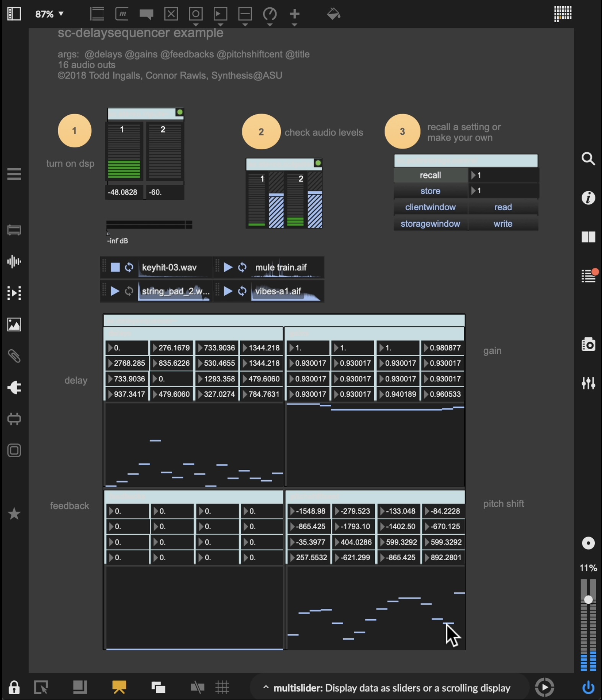The width and height of the screenshot is (602, 700).
Task: Click the store preset message
Action: [x=430, y=191]
